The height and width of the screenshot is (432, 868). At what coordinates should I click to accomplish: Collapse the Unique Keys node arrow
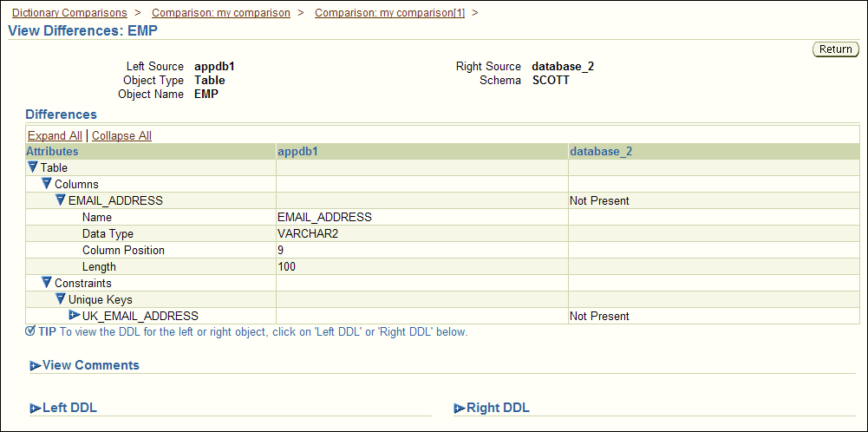pyautogui.click(x=61, y=299)
